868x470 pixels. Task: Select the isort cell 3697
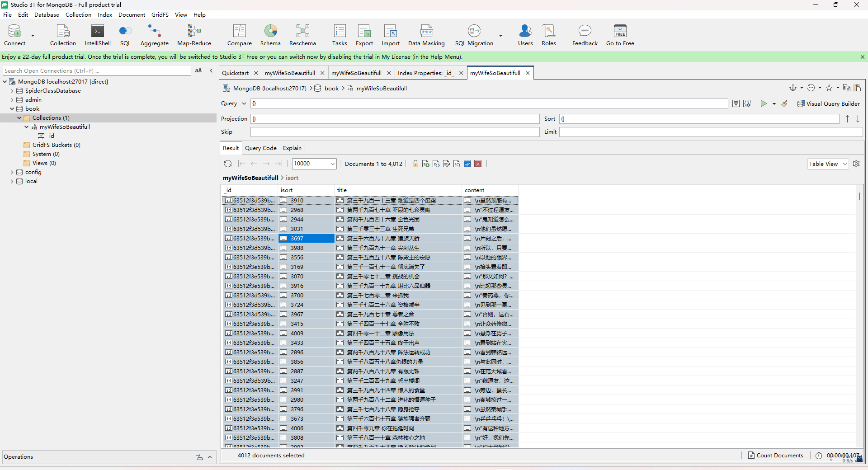[306, 238]
